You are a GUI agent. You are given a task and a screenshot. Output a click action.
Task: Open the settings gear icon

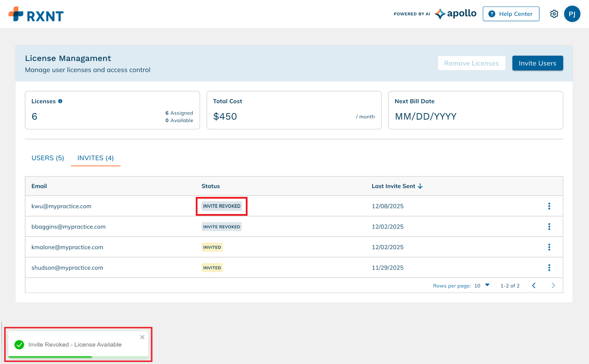point(554,14)
